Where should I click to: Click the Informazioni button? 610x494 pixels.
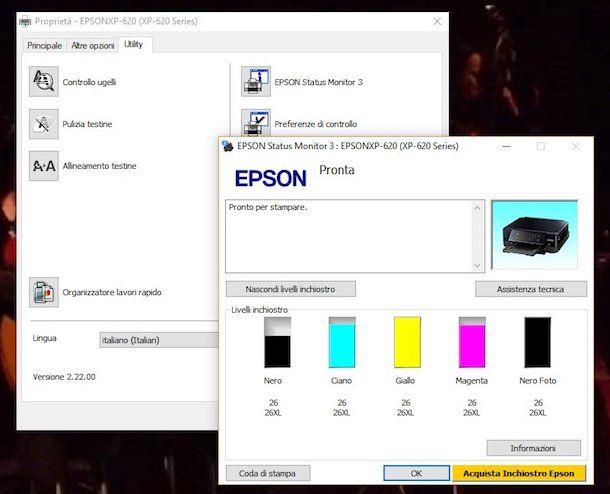coord(533,448)
